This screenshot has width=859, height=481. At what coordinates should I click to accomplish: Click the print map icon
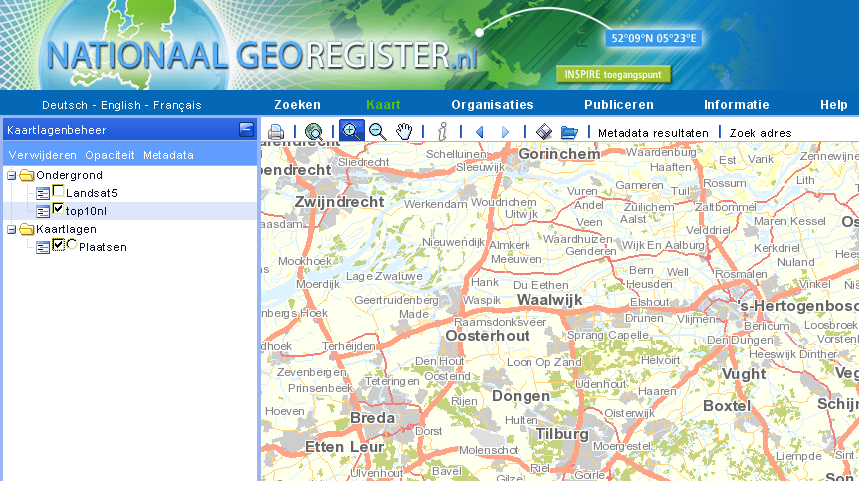[x=276, y=131]
